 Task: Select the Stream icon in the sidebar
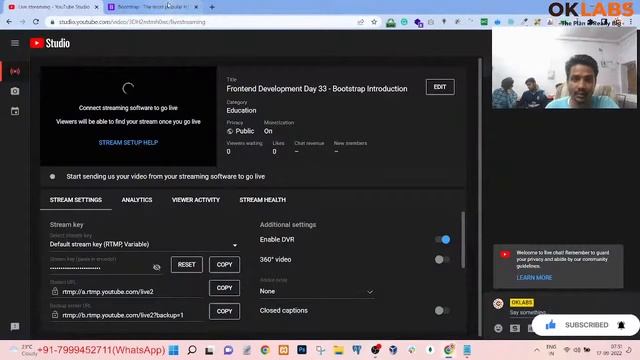(x=15, y=71)
